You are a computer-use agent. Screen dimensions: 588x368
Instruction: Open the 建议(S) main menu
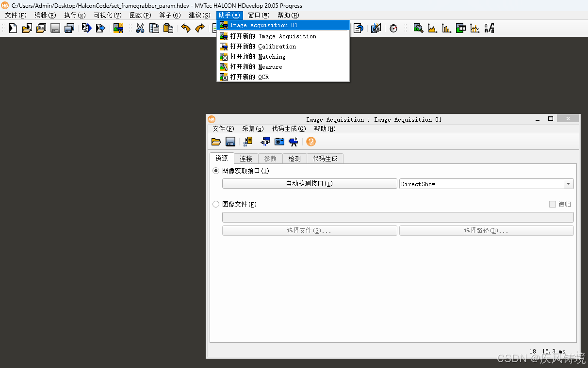point(200,16)
